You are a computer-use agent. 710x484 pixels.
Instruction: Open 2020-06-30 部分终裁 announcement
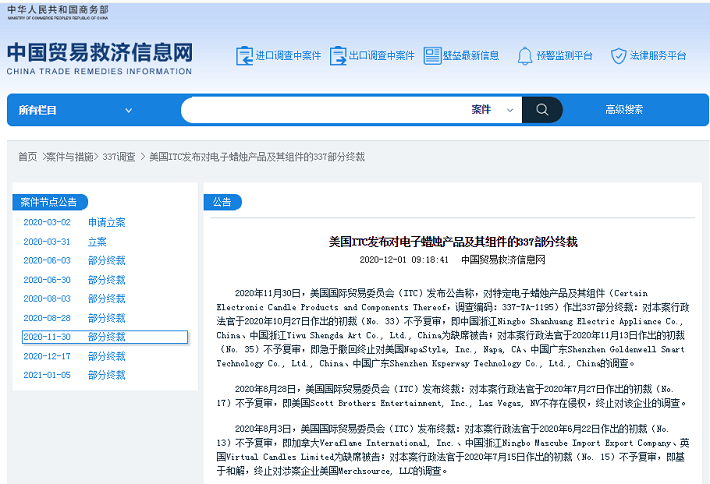[74, 280]
